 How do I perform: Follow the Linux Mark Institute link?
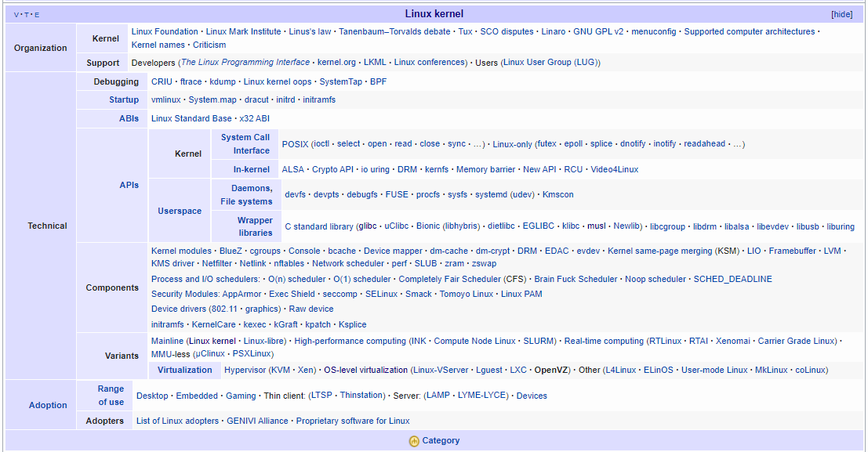244,31
